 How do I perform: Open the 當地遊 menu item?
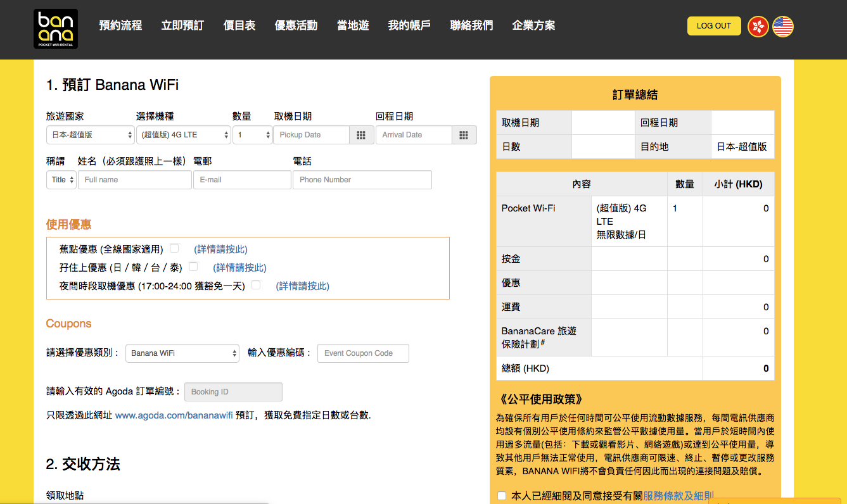click(x=353, y=25)
